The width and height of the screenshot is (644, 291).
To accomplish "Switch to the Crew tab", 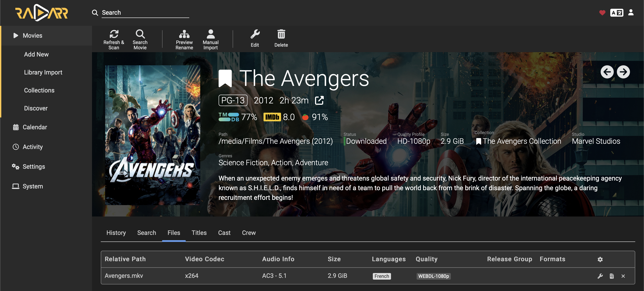I will coord(249,233).
